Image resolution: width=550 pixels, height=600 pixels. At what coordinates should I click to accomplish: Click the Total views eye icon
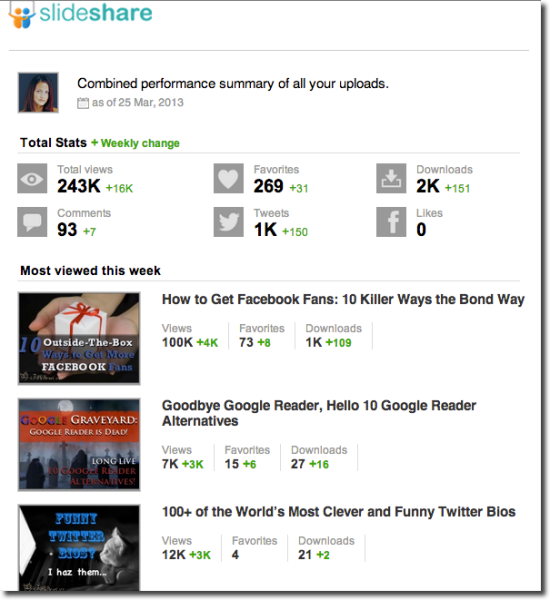click(32, 178)
